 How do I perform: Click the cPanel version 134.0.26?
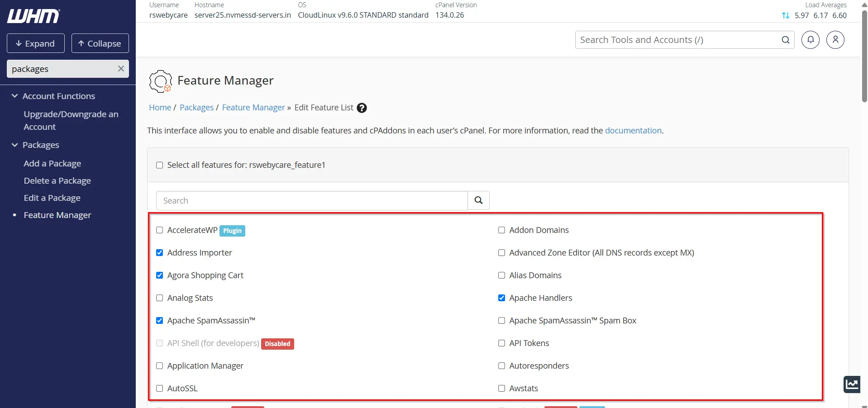[x=450, y=15]
